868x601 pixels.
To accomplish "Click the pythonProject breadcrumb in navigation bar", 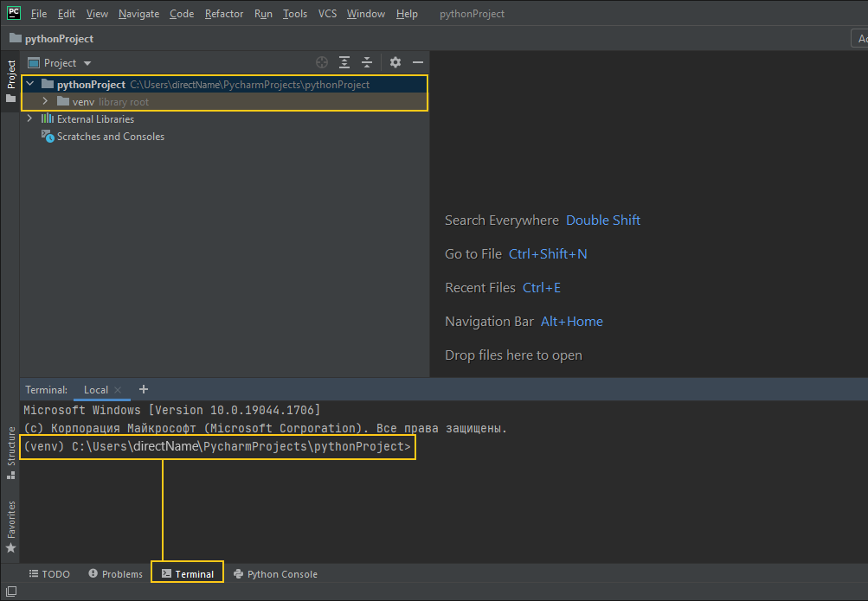I will tap(51, 39).
